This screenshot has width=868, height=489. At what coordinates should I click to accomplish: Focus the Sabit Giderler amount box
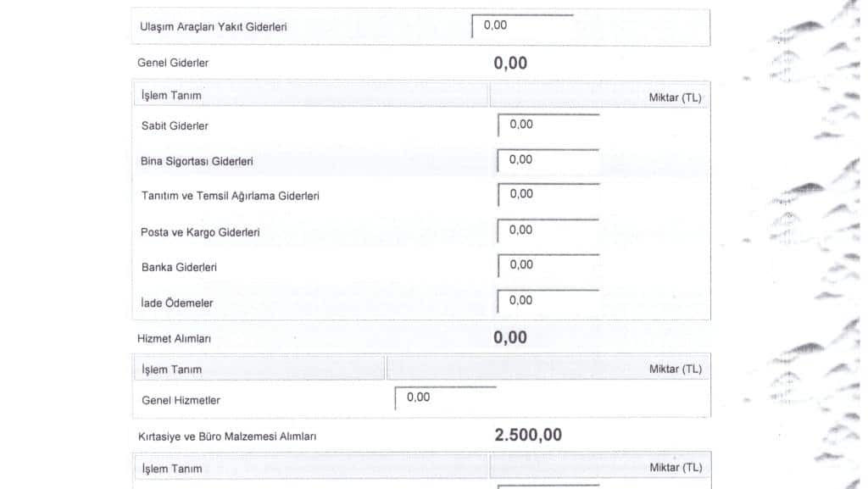click(x=548, y=125)
